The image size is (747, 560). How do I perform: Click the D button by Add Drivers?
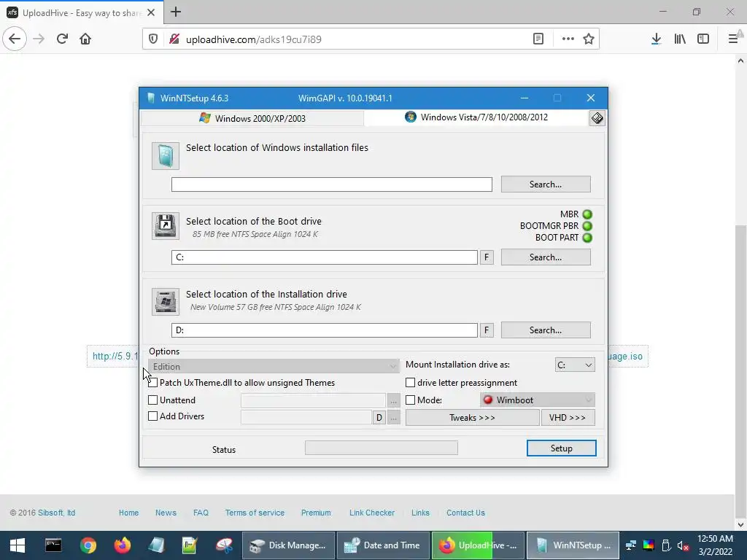(x=379, y=418)
